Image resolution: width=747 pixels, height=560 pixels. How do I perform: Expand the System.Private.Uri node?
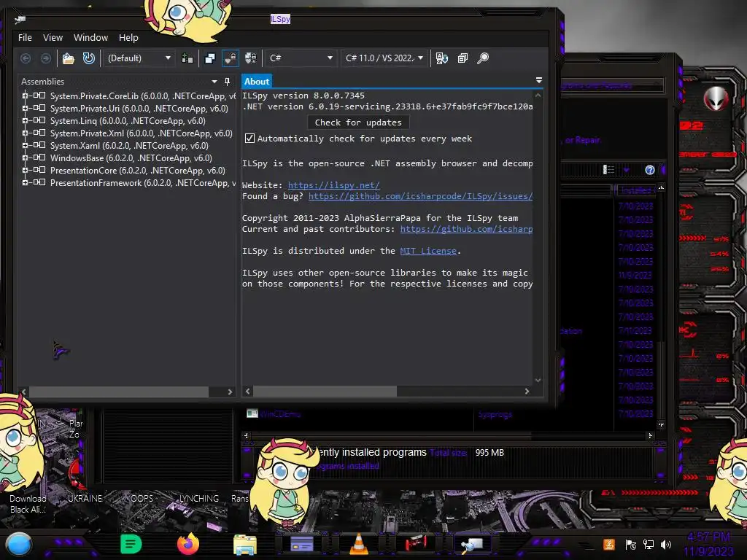pyautogui.click(x=25, y=108)
